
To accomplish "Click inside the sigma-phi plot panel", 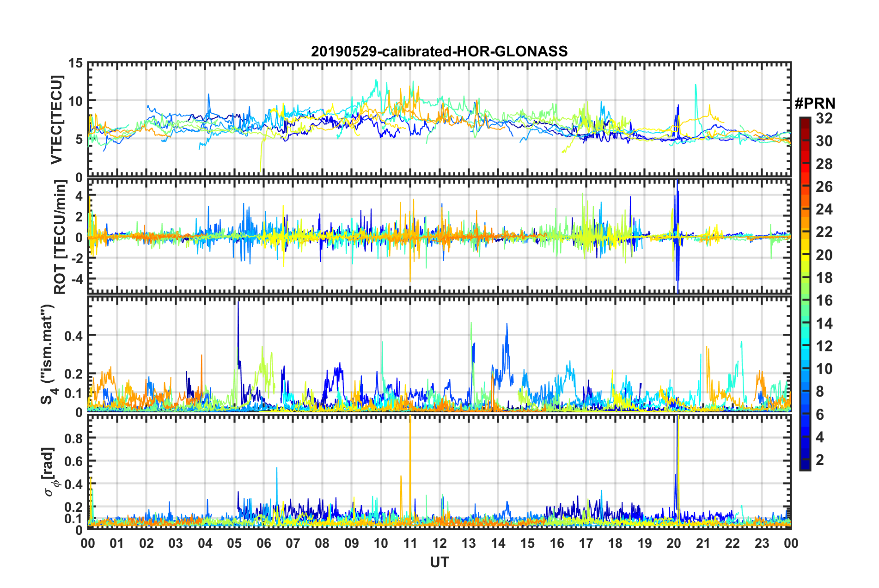I will [439, 472].
